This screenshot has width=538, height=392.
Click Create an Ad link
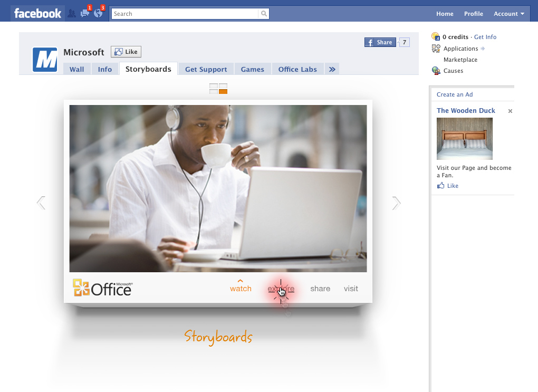454,94
